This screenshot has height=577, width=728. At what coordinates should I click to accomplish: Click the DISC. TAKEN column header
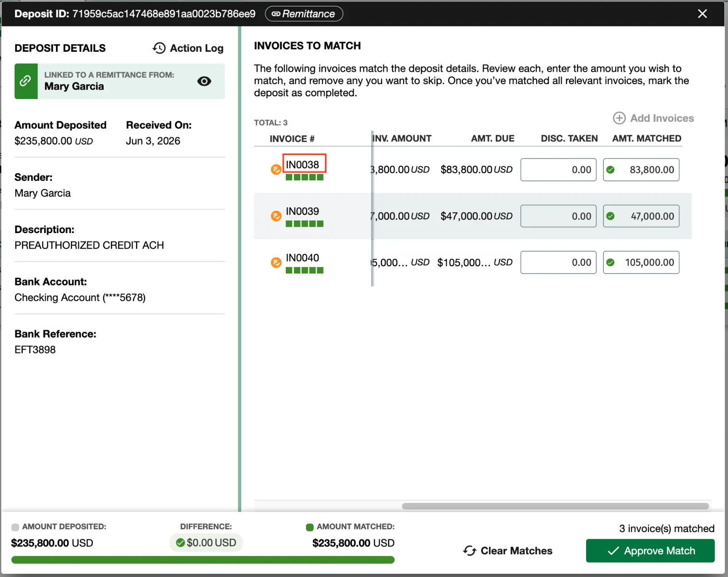coord(569,139)
